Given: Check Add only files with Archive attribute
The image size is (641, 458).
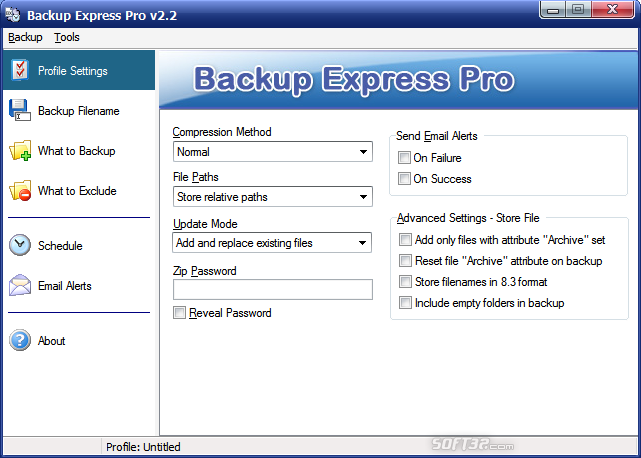Looking at the screenshot, I should [405, 240].
